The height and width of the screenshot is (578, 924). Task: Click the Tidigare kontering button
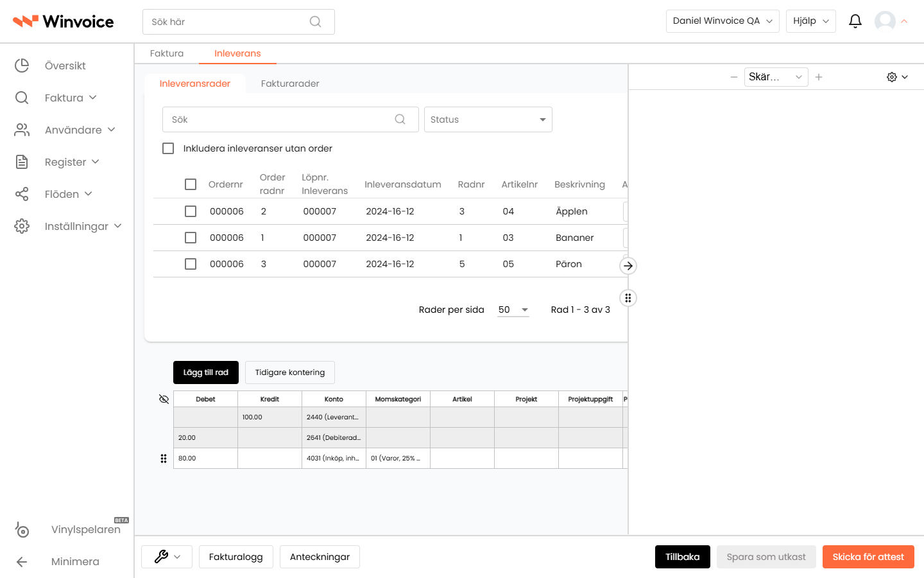click(290, 372)
